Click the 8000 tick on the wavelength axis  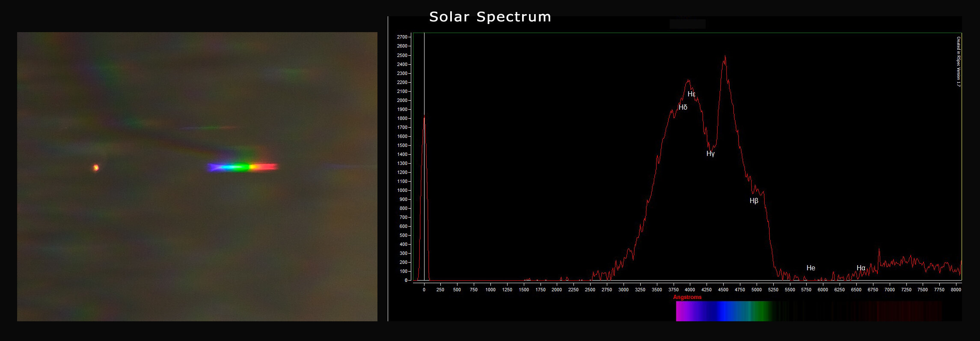click(956, 290)
